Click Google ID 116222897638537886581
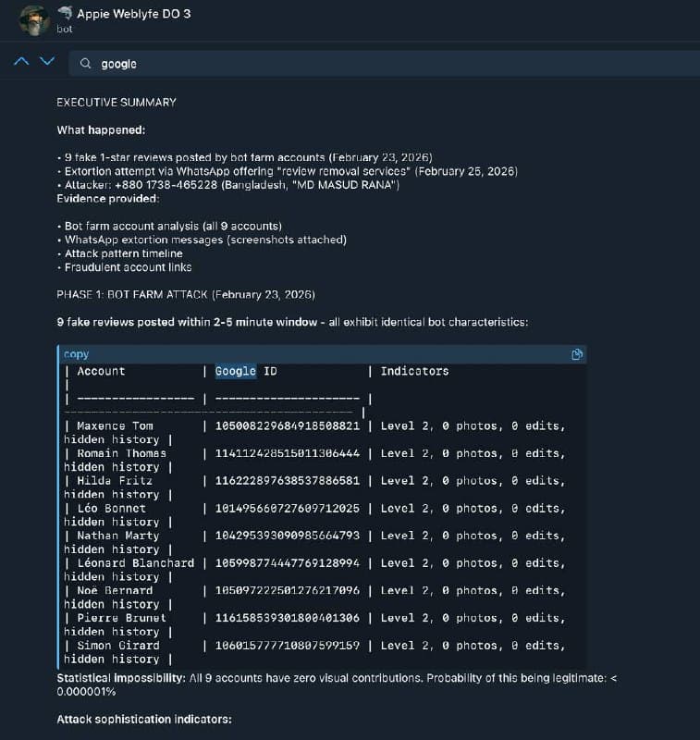 tap(288, 481)
